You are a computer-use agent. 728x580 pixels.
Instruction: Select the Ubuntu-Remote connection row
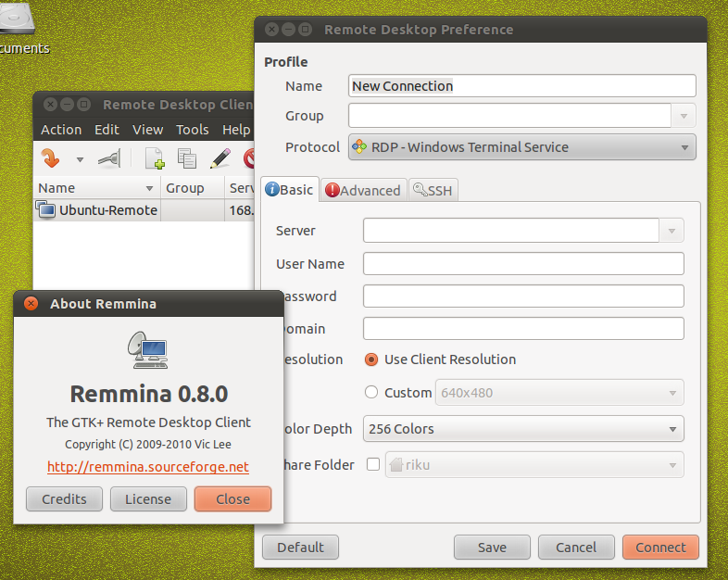[144, 210]
